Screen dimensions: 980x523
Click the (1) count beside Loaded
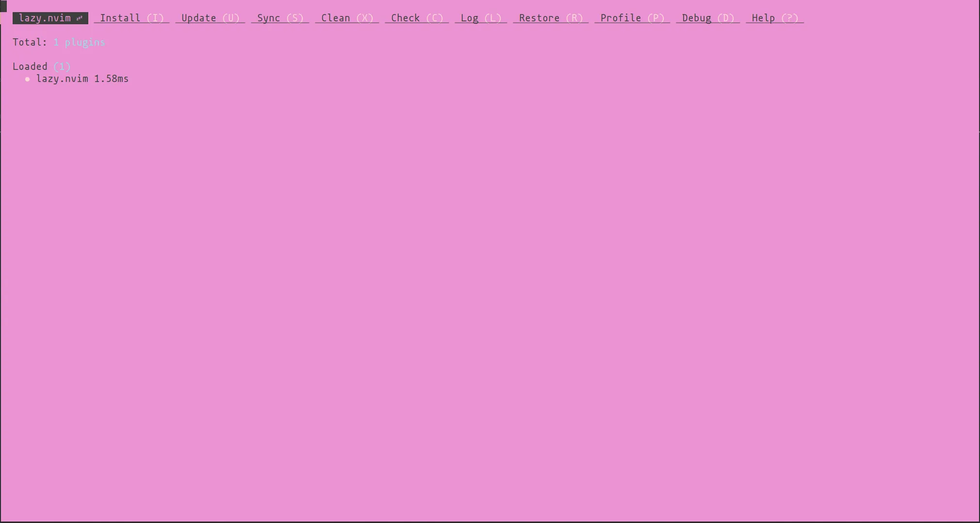pyautogui.click(x=62, y=67)
